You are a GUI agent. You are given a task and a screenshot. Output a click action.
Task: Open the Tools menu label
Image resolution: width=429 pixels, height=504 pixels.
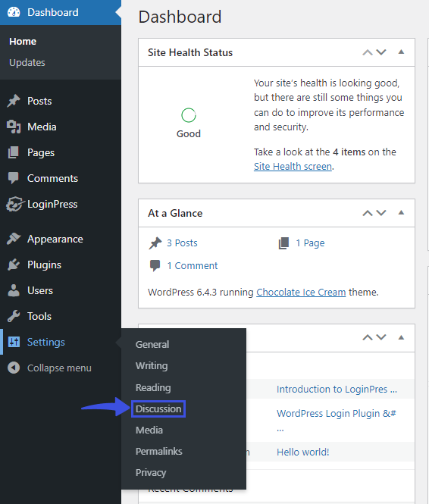[39, 316]
